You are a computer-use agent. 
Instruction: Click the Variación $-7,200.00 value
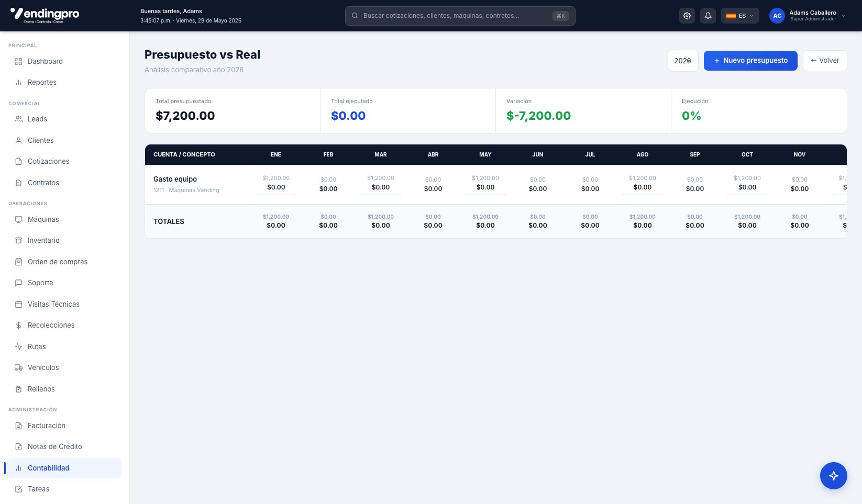pyautogui.click(x=538, y=116)
